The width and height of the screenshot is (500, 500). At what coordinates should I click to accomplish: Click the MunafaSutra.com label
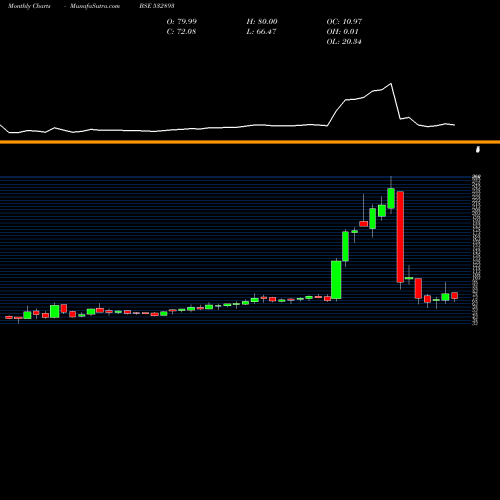(95, 6)
